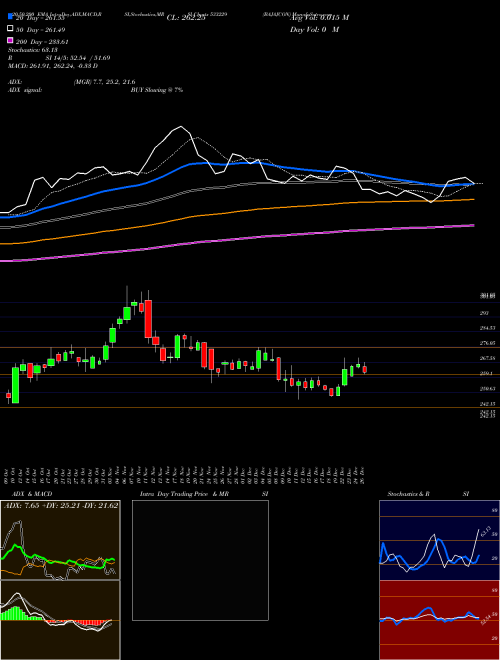This screenshot has width=500, height=660.
Task: Click the 267.58 price axis label
Action: (x=487, y=359)
